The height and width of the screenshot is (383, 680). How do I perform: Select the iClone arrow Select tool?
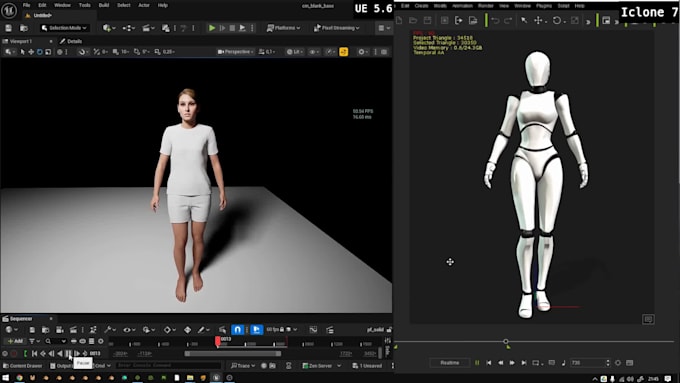coord(524,20)
